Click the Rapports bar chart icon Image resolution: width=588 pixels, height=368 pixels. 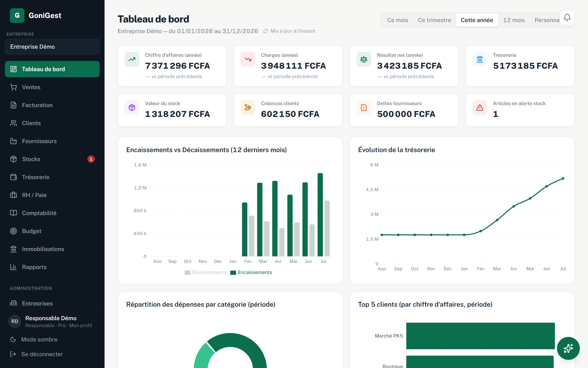(13, 267)
